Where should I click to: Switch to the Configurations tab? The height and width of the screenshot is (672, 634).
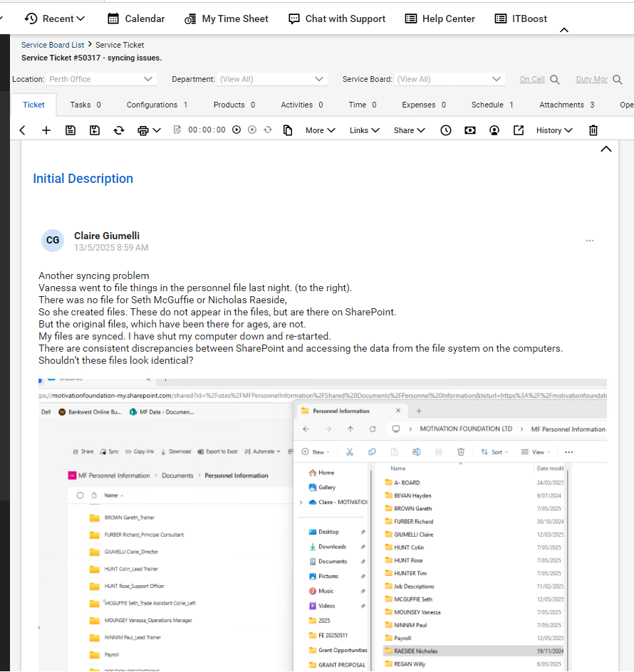pyautogui.click(x=157, y=105)
